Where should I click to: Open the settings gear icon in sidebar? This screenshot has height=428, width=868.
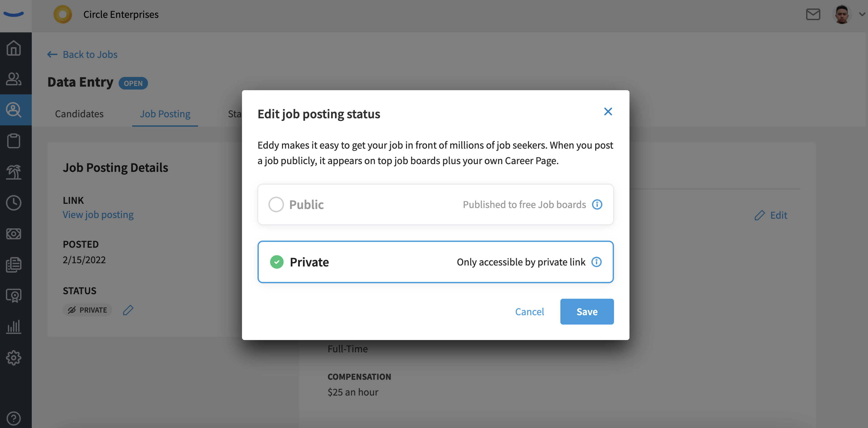click(14, 358)
